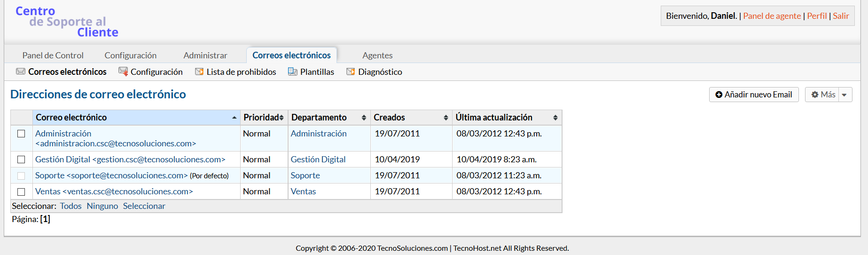
Task: Open the Agentes tab
Action: pos(377,56)
